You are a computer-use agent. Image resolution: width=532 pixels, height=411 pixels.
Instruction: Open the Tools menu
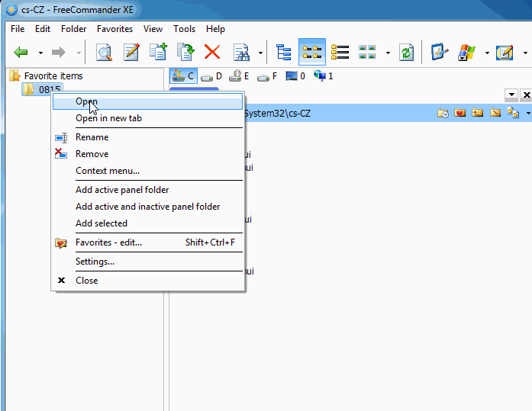[x=184, y=29]
